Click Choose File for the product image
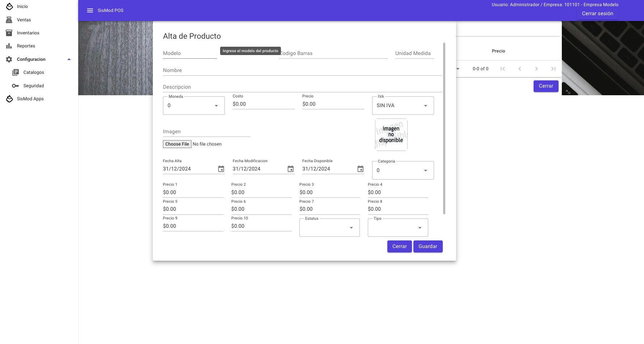This screenshot has height=344, width=644. coord(177,144)
